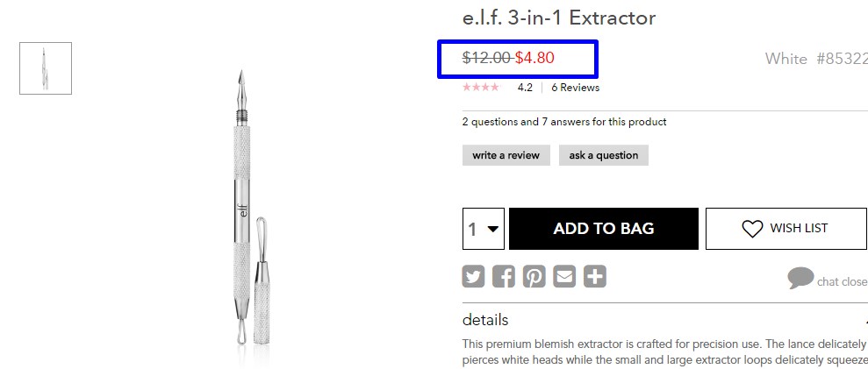Screen dimensions: 868x369
Task: Click the 4.2 rating score
Action: 525,88
